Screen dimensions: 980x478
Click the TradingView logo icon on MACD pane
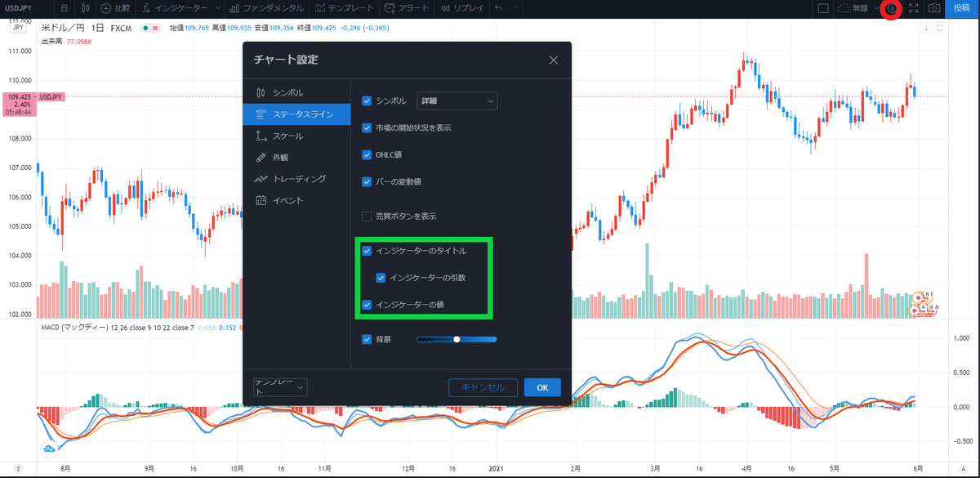49,449
